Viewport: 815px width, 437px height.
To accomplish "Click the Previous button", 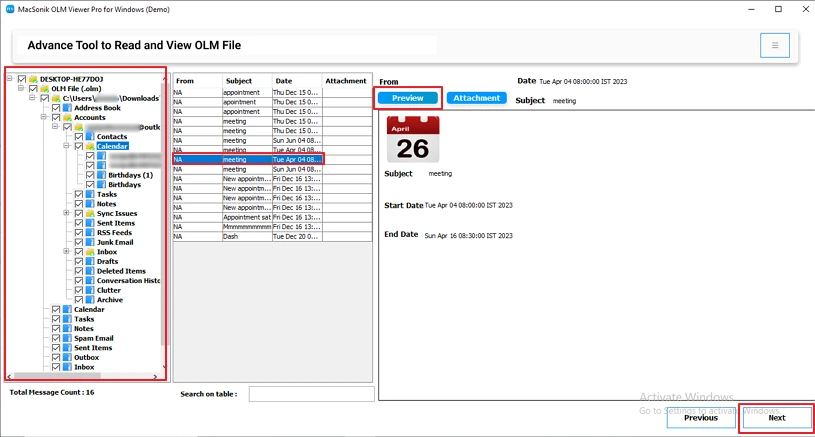I will click(701, 418).
